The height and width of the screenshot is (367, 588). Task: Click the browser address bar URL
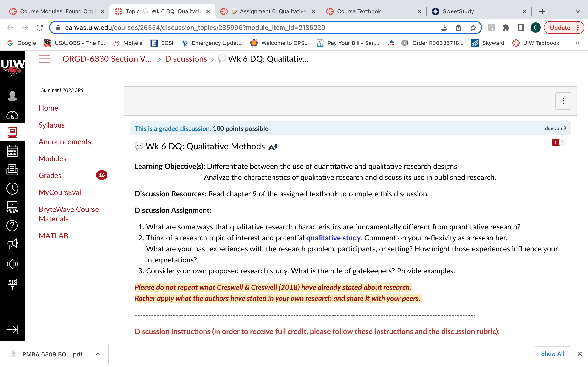pyautogui.click(x=195, y=28)
